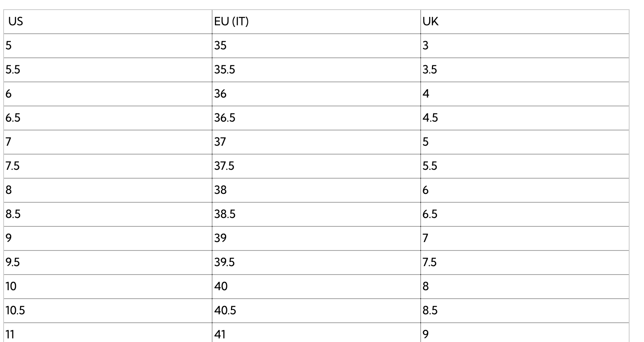Select the EU size 36 cell

[x=220, y=94]
